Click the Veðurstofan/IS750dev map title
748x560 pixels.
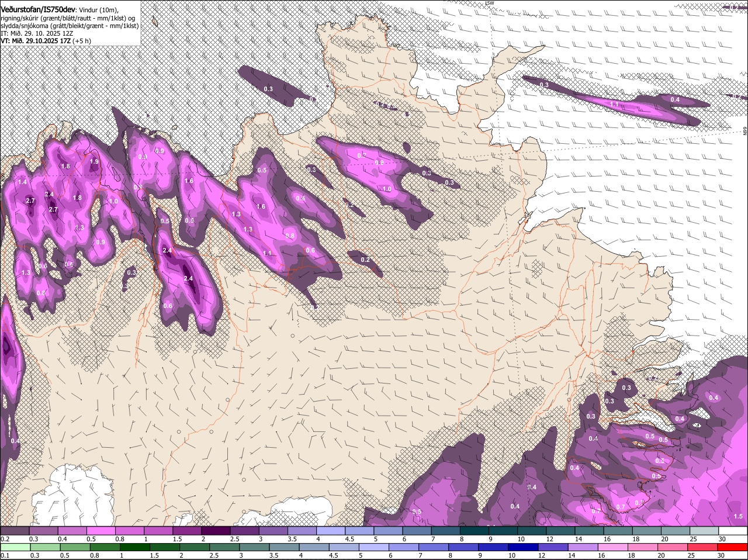tap(37, 9)
